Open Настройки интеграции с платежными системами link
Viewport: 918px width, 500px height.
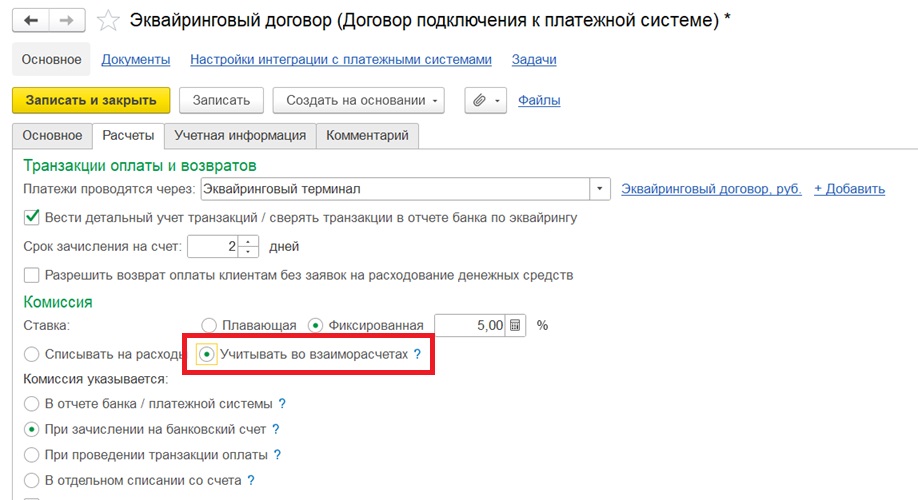(340, 60)
